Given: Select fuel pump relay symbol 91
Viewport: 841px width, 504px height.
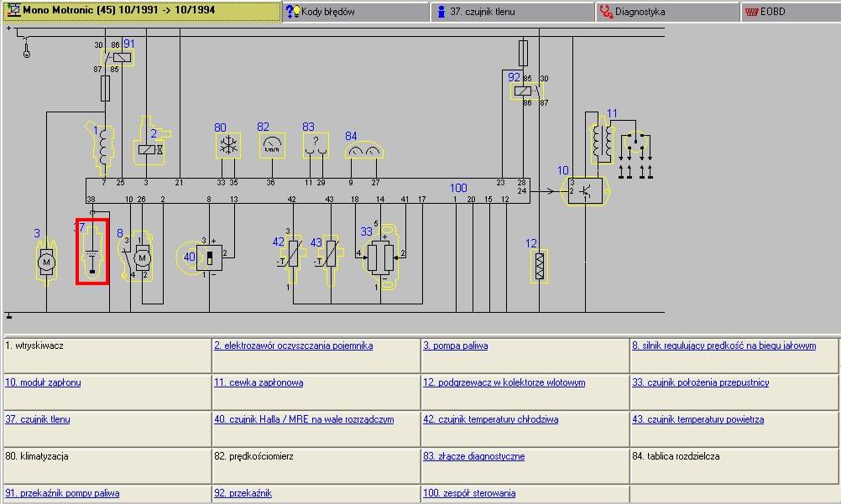Looking at the screenshot, I should click(119, 57).
